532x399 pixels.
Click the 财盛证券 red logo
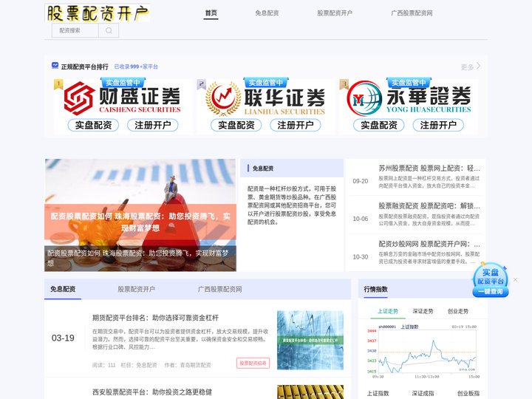click(79, 98)
